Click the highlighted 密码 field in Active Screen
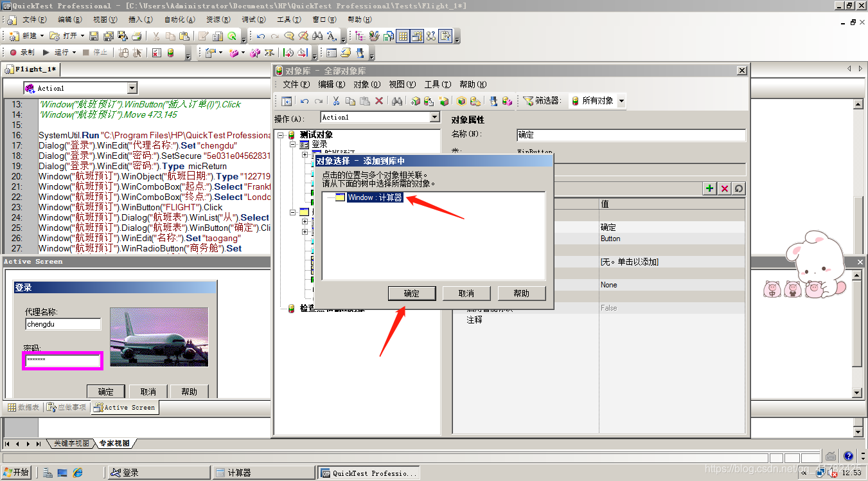This screenshot has width=868, height=481. click(x=63, y=361)
